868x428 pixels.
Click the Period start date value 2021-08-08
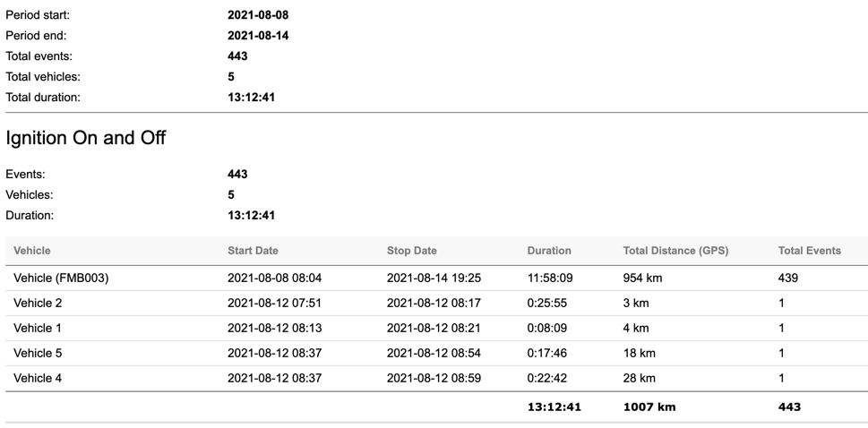pos(258,15)
